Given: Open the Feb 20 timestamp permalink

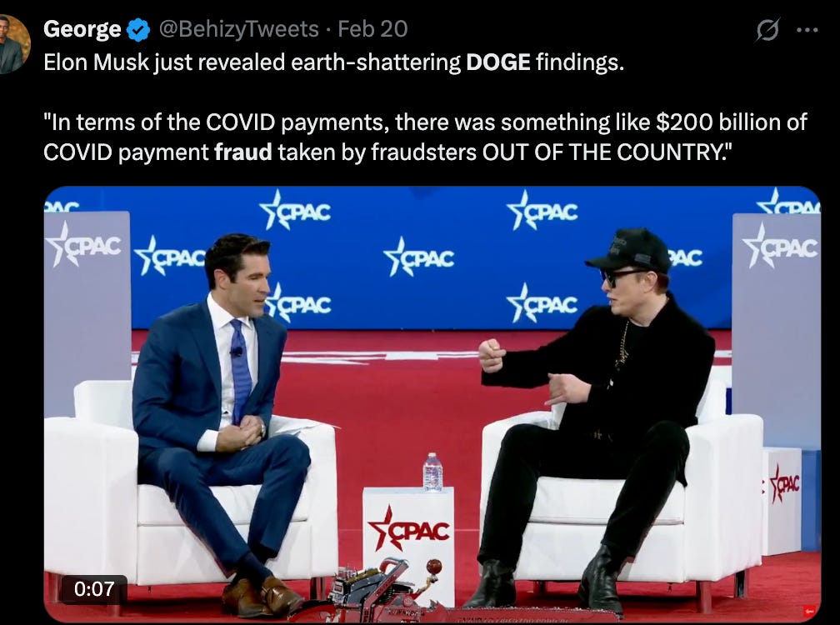Looking at the screenshot, I should [372, 29].
